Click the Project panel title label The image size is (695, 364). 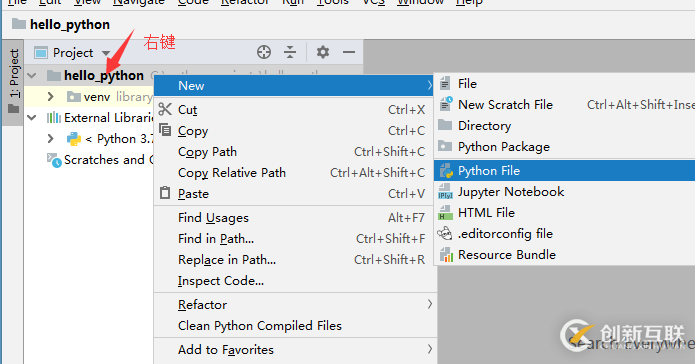73,53
